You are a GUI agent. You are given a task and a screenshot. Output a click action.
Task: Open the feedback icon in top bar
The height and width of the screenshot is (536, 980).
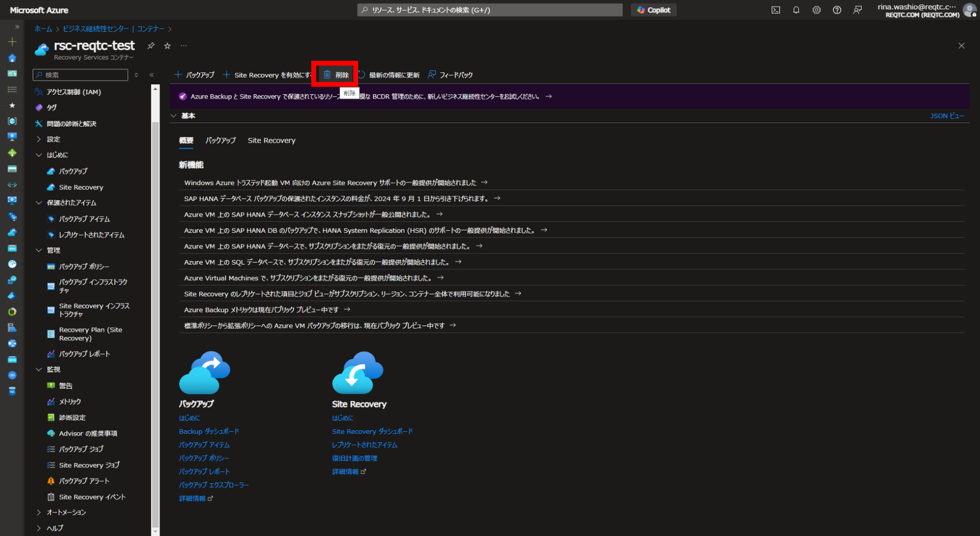[x=857, y=10]
